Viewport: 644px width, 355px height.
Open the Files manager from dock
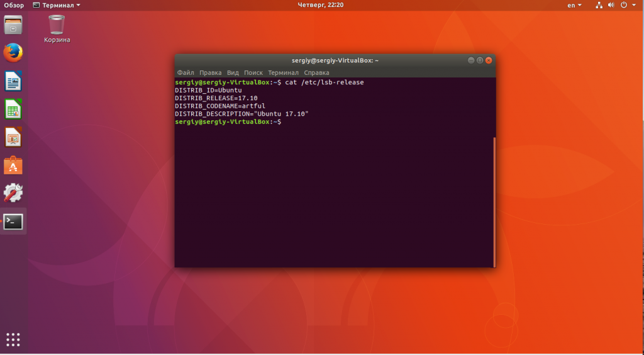(13, 26)
